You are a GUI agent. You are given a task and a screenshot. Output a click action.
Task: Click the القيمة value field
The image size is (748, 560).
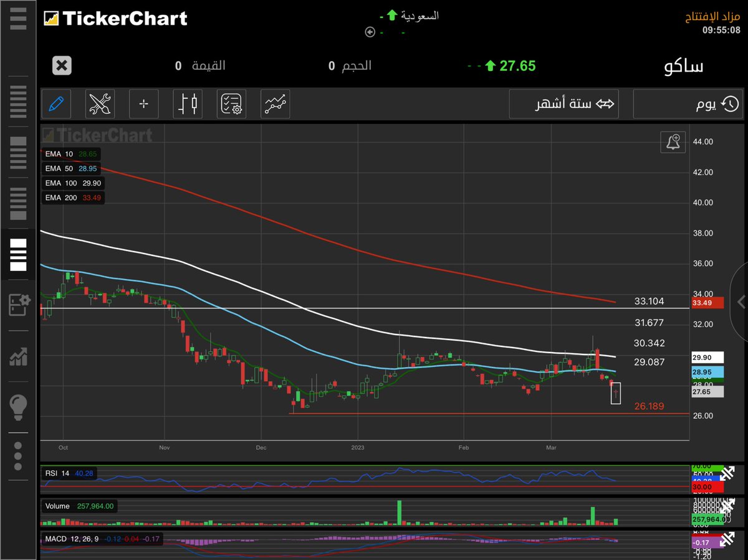coord(200,66)
